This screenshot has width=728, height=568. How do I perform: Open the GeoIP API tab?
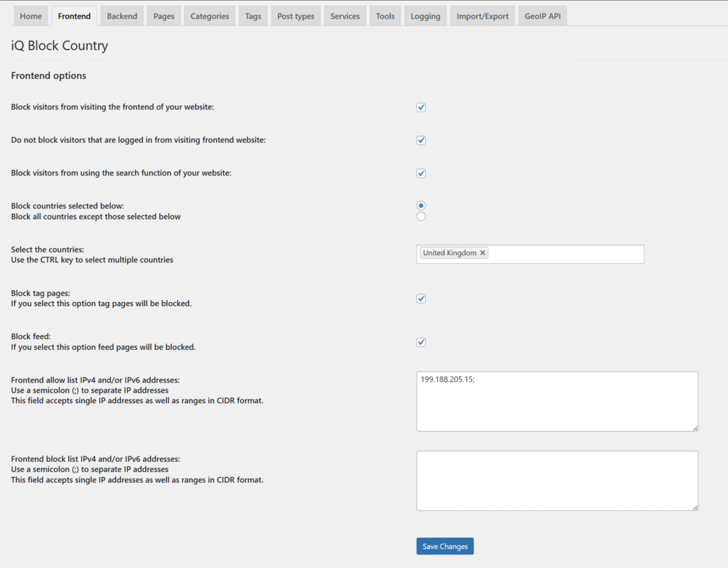(x=542, y=16)
